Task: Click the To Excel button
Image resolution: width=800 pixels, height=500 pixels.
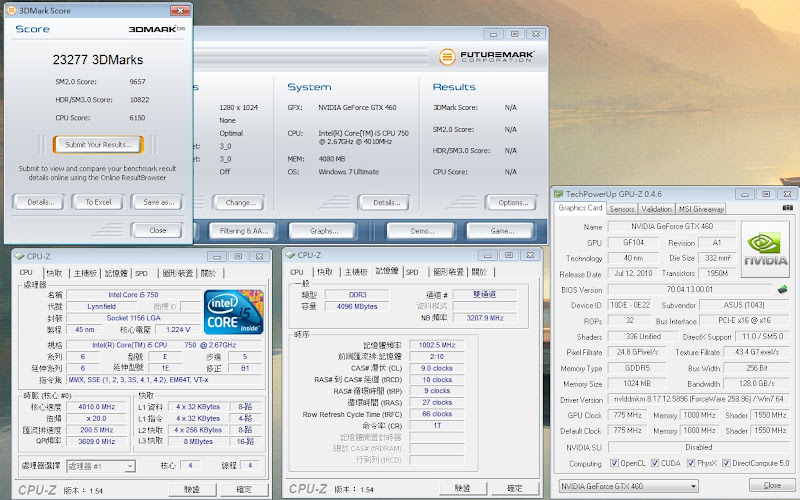Action: 98,202
